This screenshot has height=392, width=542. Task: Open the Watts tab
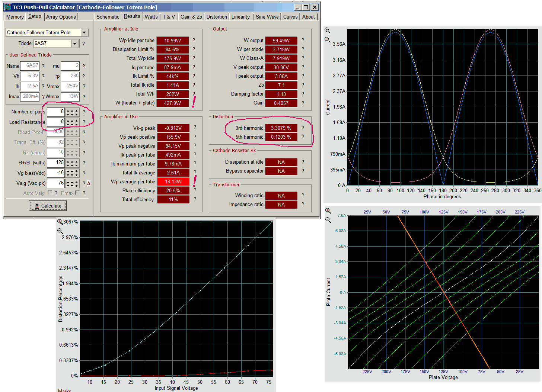(151, 17)
